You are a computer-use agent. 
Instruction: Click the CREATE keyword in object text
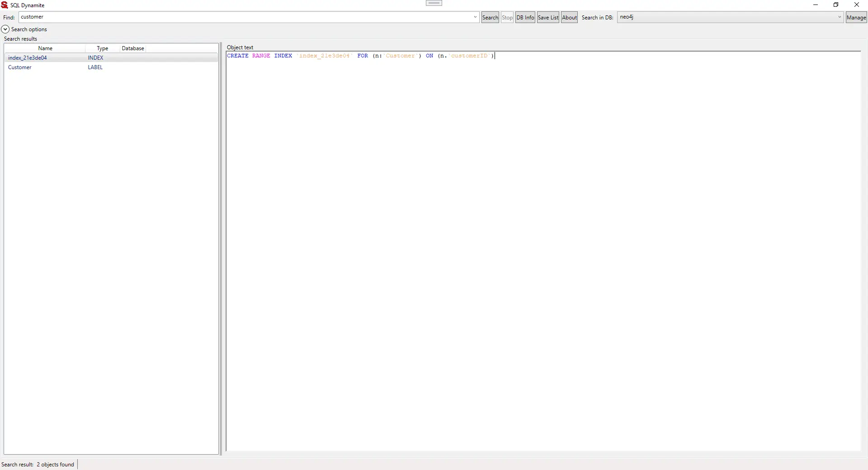pos(238,56)
